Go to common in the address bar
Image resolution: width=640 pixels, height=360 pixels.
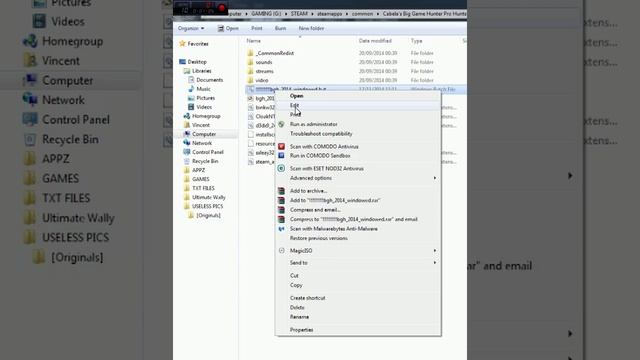[362, 14]
